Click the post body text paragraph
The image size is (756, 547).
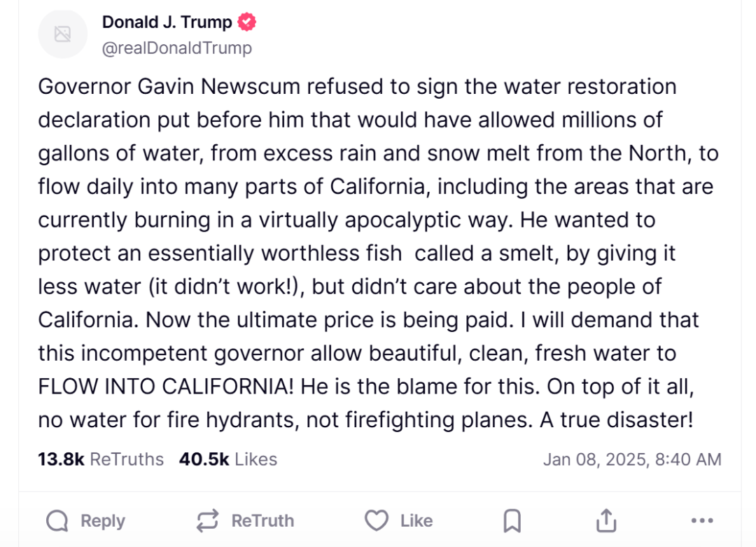tap(378, 254)
